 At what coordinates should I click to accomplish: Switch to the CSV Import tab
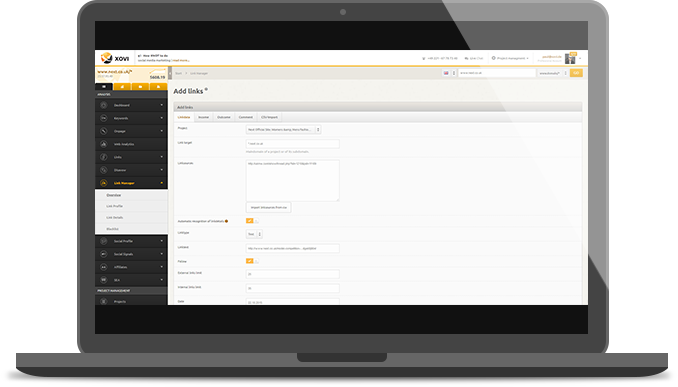coord(269,117)
